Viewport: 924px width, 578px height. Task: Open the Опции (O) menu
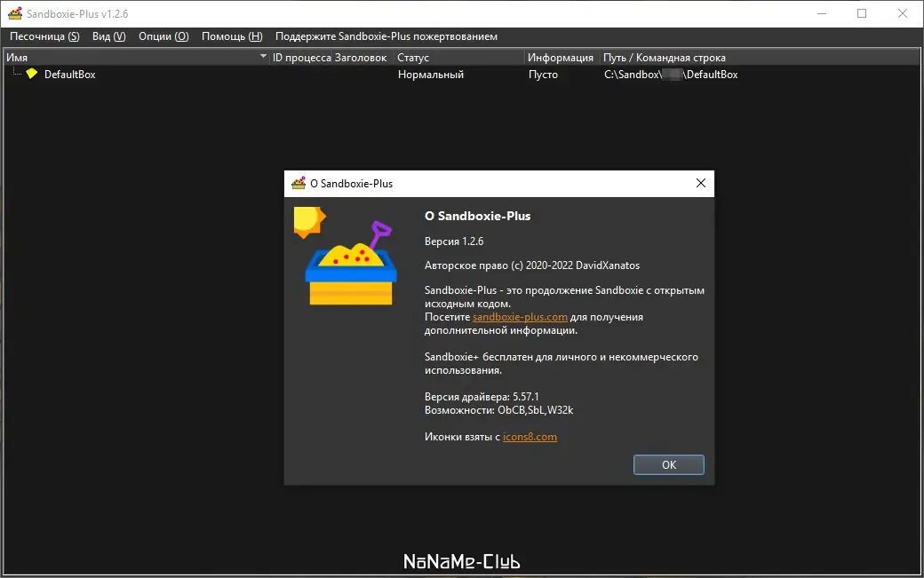point(163,36)
